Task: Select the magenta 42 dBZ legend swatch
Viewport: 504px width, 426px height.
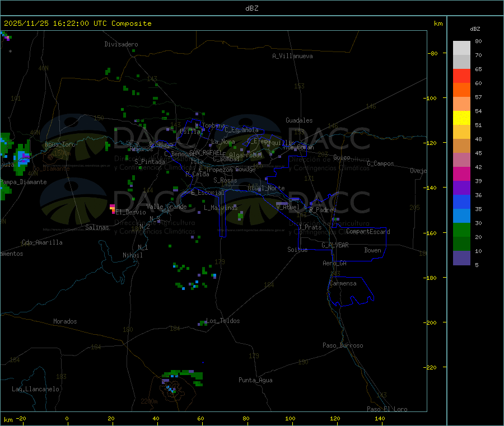Action: pyautogui.click(x=461, y=174)
